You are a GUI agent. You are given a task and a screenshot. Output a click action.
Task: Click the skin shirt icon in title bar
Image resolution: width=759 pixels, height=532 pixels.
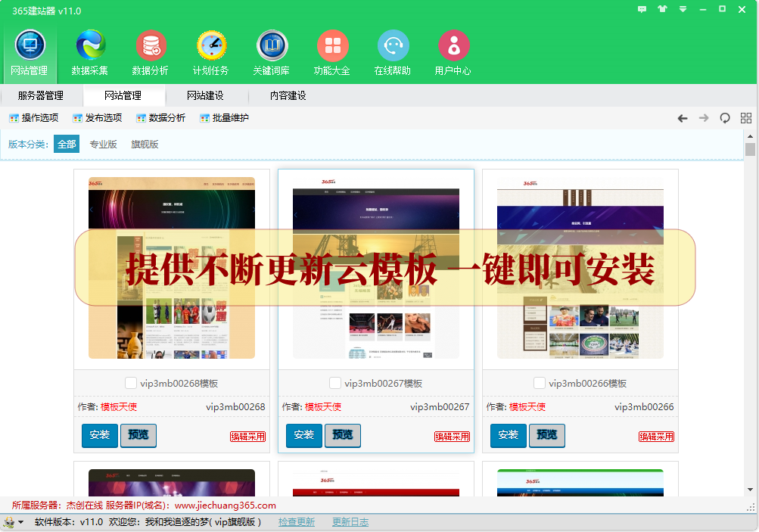pyautogui.click(x=662, y=9)
